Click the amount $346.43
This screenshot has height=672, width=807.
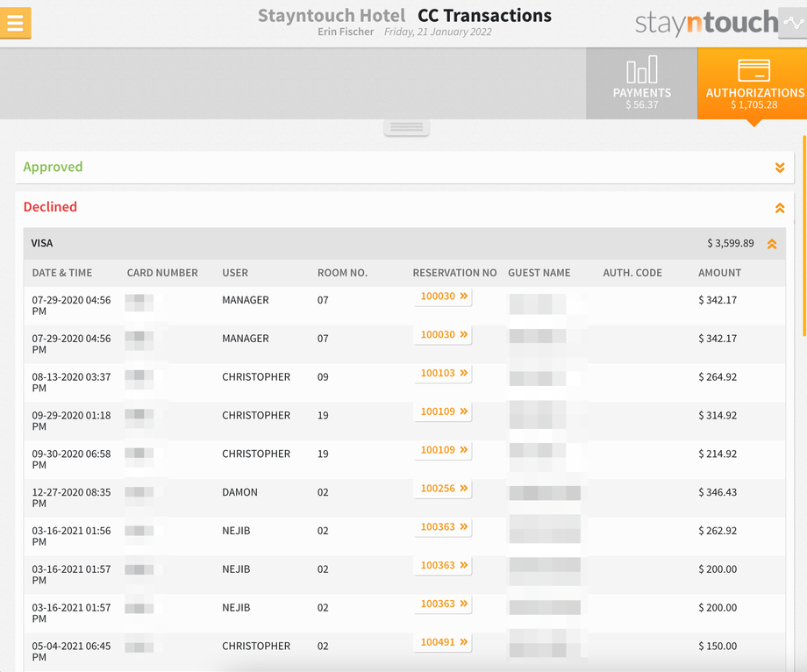pyautogui.click(x=718, y=492)
